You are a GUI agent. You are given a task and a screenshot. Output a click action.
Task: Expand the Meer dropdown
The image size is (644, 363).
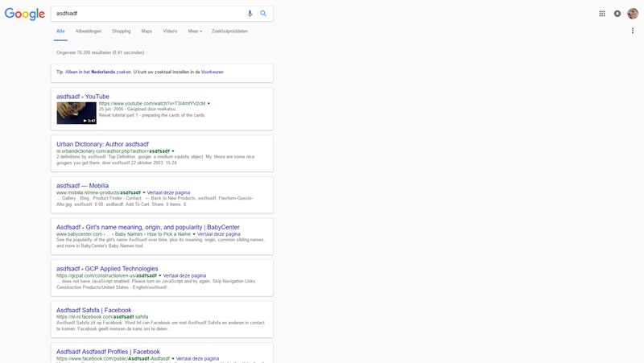[x=195, y=31]
